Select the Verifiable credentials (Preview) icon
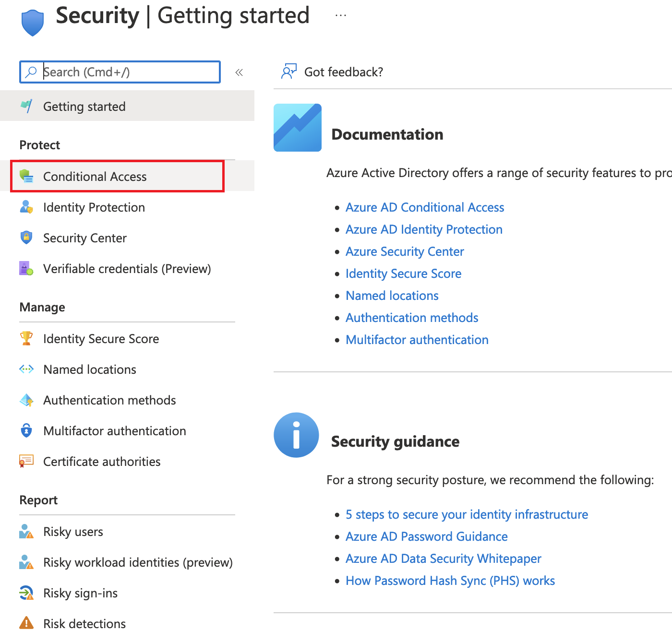Viewport: 672px width, 642px height. pyautogui.click(x=26, y=268)
